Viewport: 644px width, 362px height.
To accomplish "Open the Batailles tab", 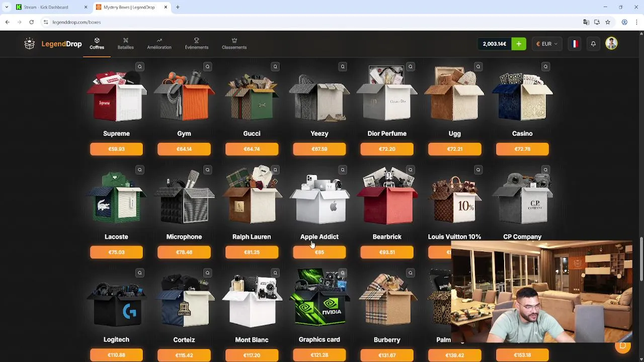I will (x=126, y=44).
